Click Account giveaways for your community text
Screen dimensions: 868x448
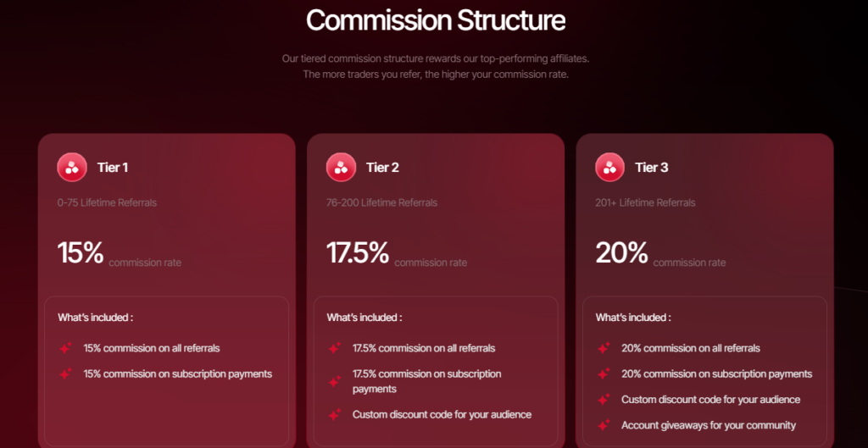pyautogui.click(x=708, y=425)
